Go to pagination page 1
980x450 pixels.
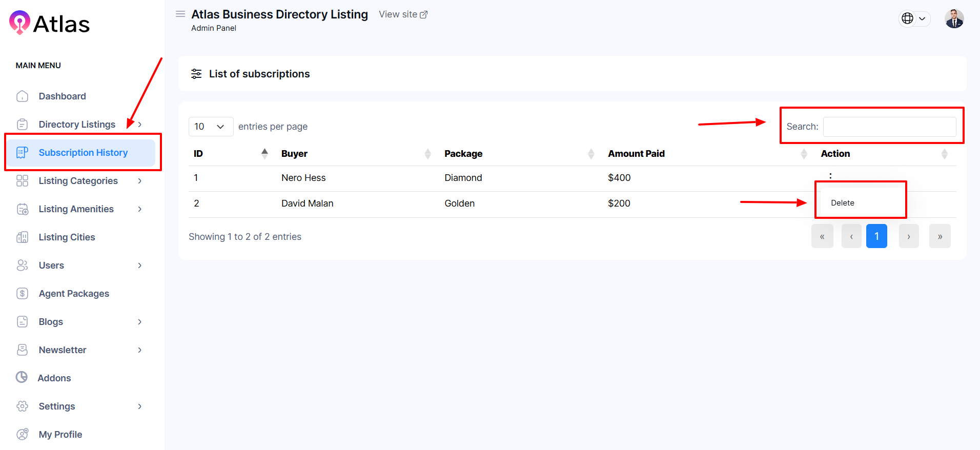[x=876, y=236]
